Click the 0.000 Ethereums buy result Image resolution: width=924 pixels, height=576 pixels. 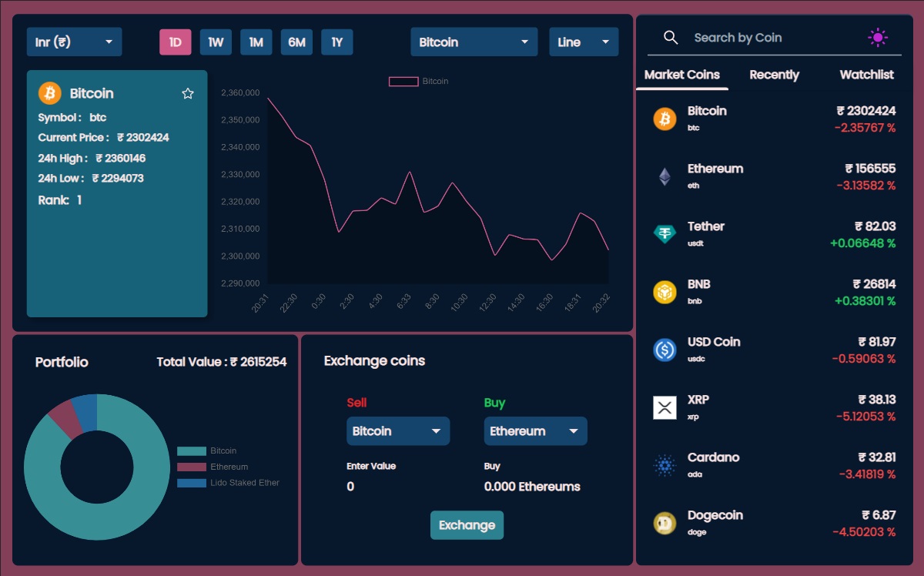[532, 487]
